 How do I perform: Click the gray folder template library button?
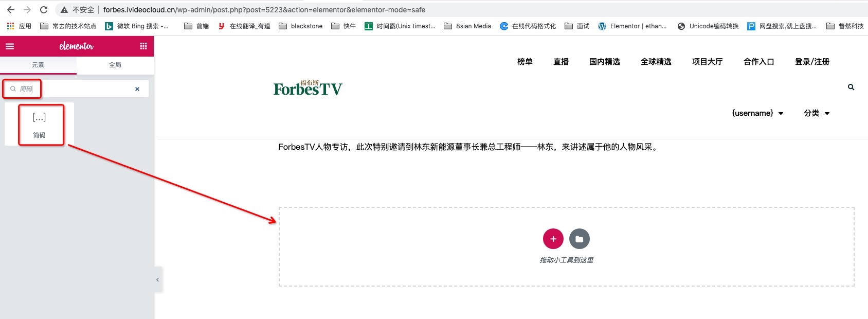(579, 239)
